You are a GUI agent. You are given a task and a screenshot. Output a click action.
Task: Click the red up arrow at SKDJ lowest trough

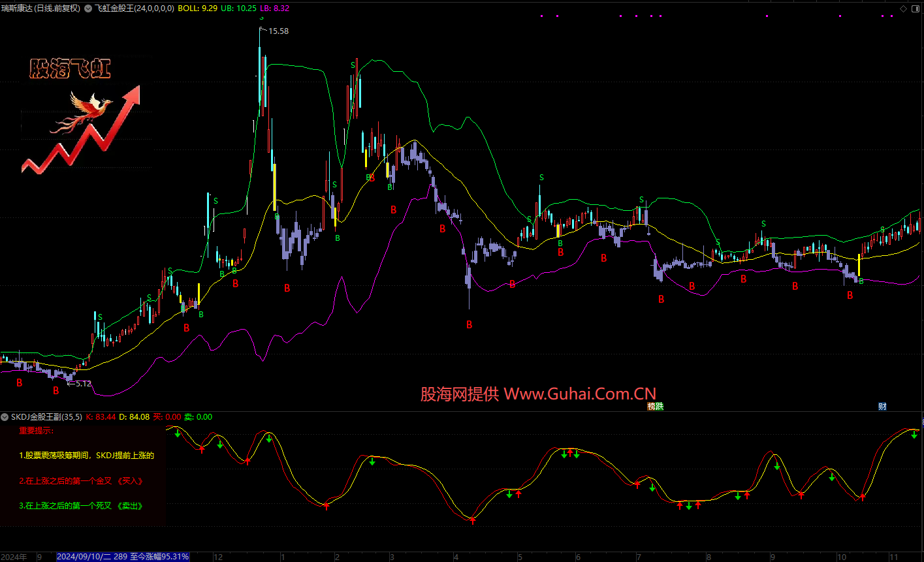click(x=473, y=520)
